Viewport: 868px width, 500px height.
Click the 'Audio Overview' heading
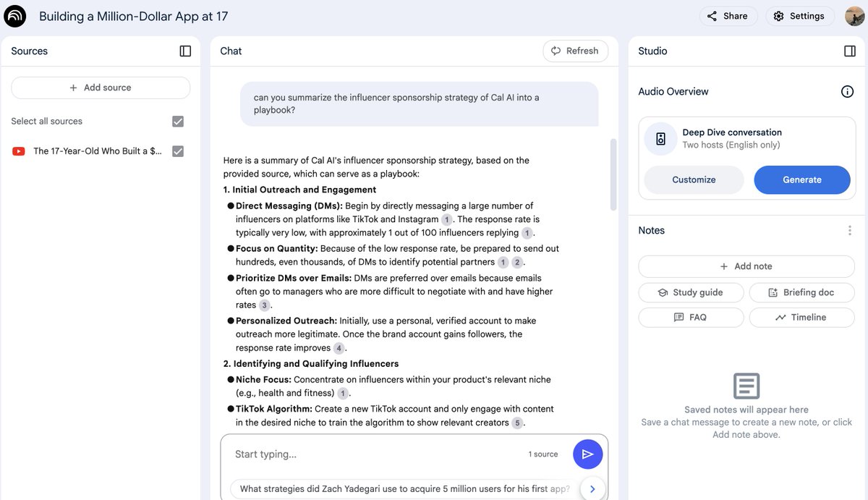click(x=673, y=92)
